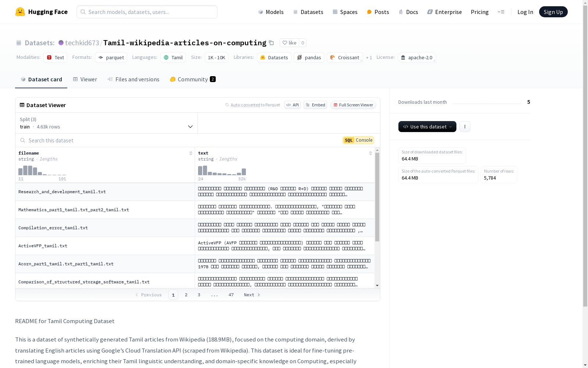588x368 pixels.
Task: Show the +1 additional libraries
Action: [x=369, y=57]
